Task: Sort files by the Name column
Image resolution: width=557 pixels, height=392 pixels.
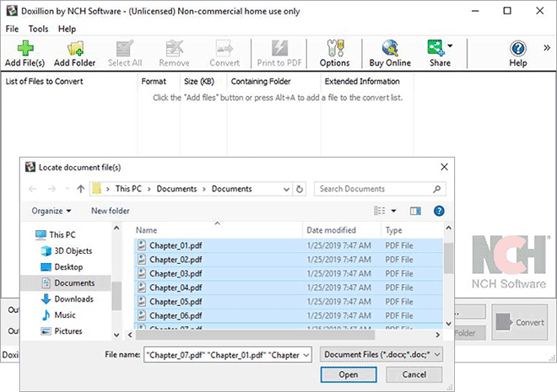Action: click(218, 230)
